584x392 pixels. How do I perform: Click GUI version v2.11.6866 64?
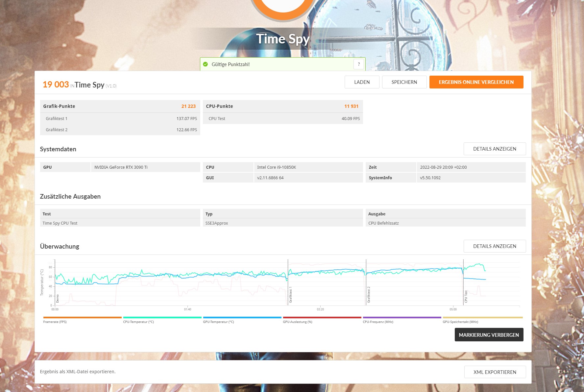(270, 178)
